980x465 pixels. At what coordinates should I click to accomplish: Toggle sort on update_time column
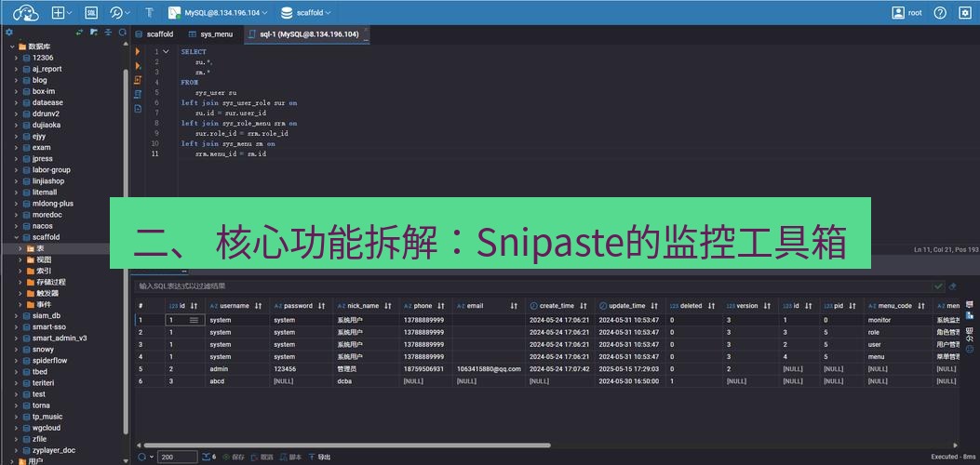[653, 306]
